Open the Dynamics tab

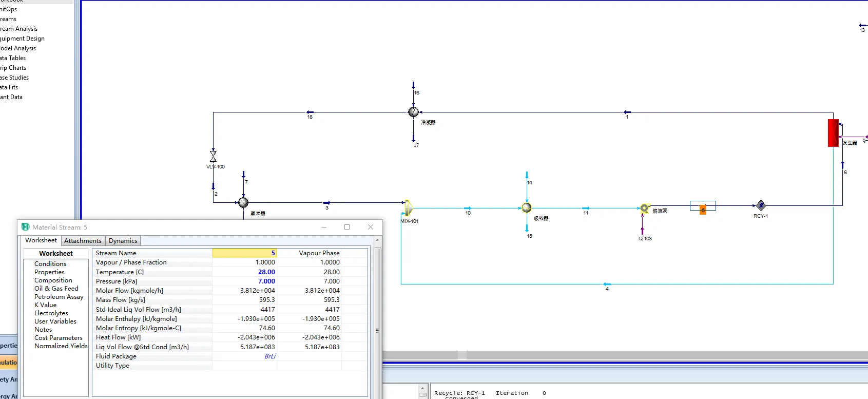coord(123,241)
